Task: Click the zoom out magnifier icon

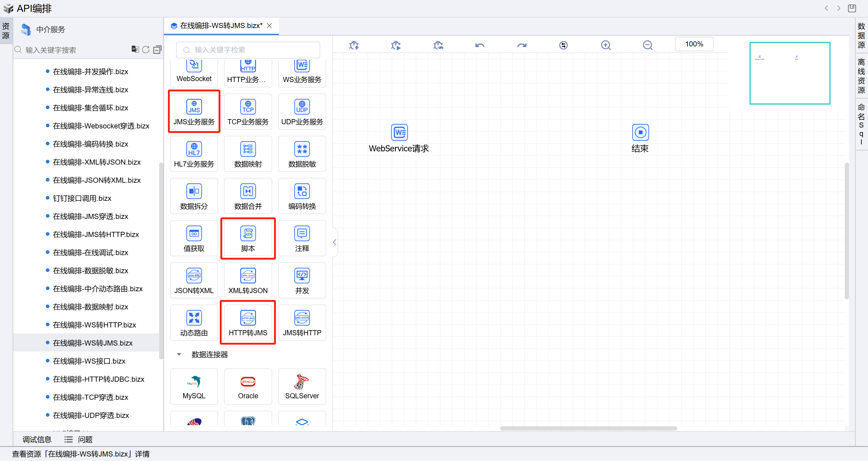Action: 647,45
